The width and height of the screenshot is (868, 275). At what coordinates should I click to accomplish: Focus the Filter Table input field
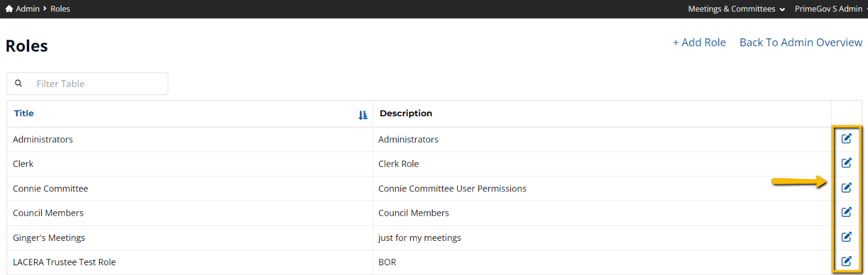click(87, 83)
